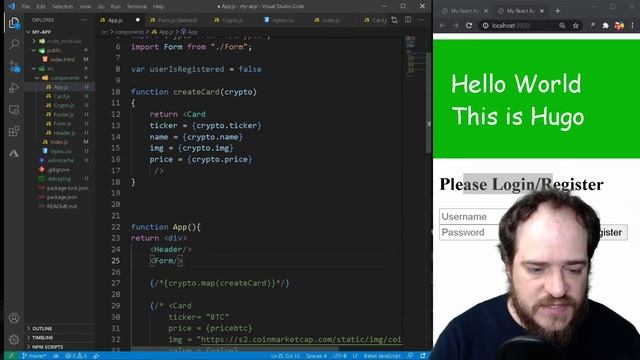
Task: Open the Accounts icon in the activity bar
Action: pos(14,318)
